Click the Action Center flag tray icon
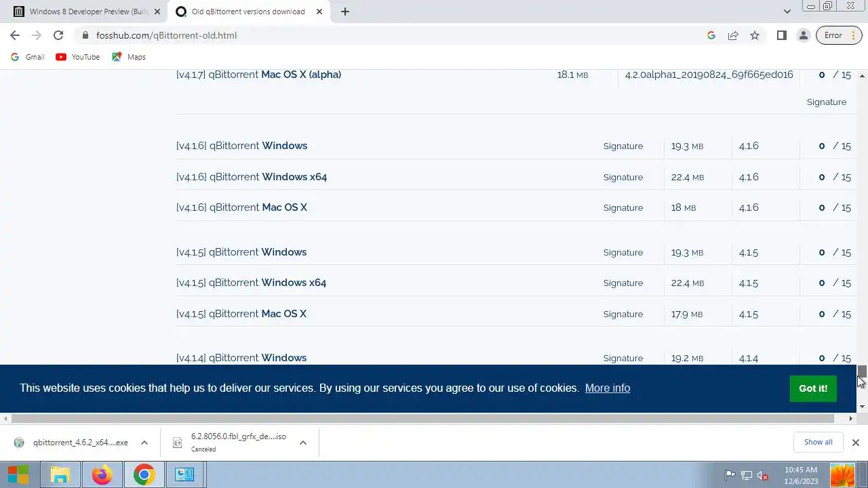 tap(730, 475)
